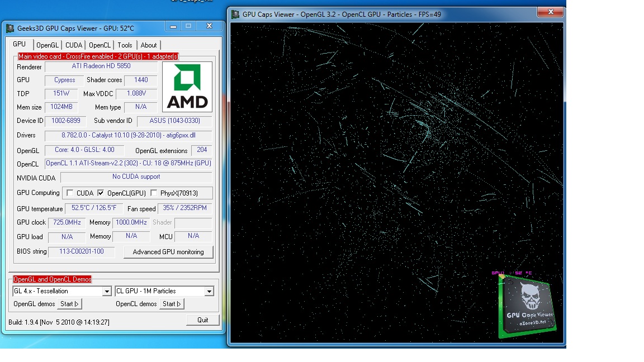The height and width of the screenshot is (362, 644).
Task: Click the GPU Caps Viewer chip logo in particles window
Action: [527, 306]
